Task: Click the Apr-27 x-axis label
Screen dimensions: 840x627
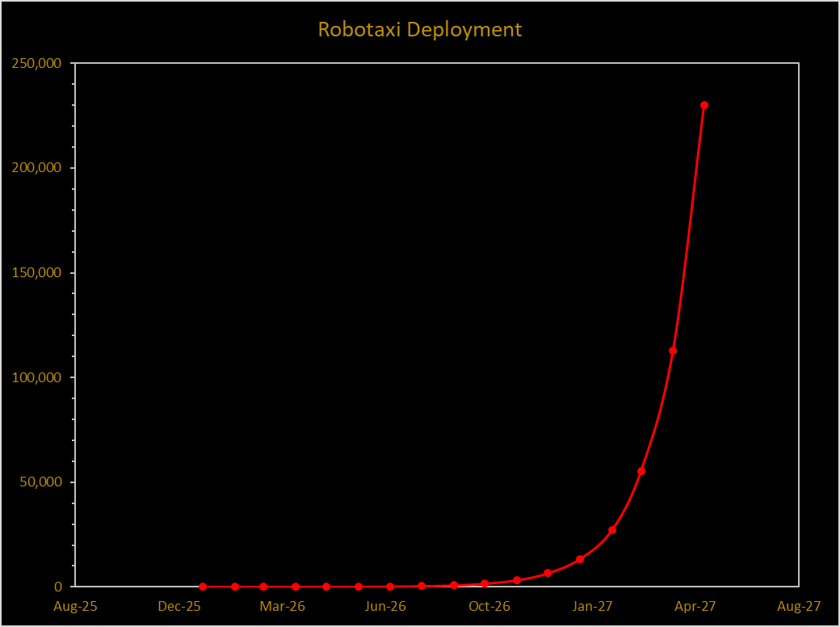Action: click(695, 607)
